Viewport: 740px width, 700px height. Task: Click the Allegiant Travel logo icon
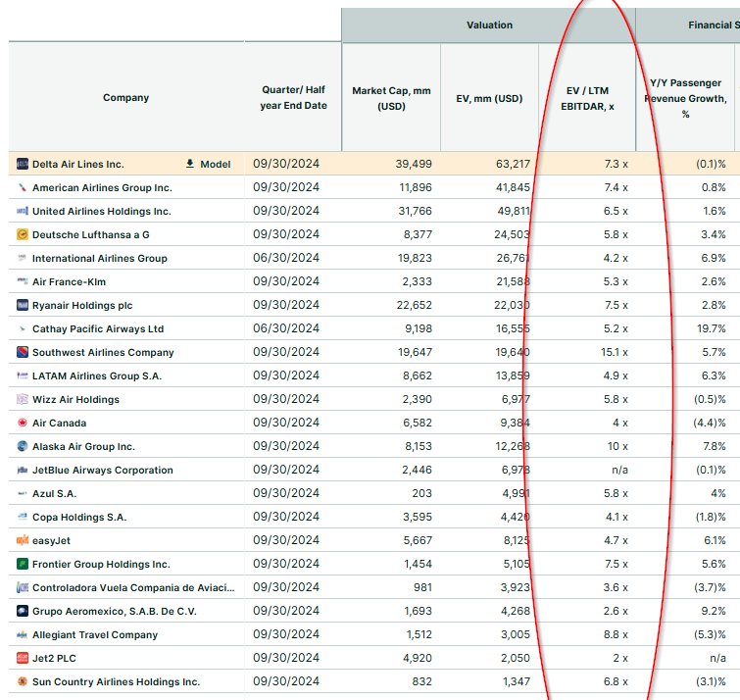23,634
